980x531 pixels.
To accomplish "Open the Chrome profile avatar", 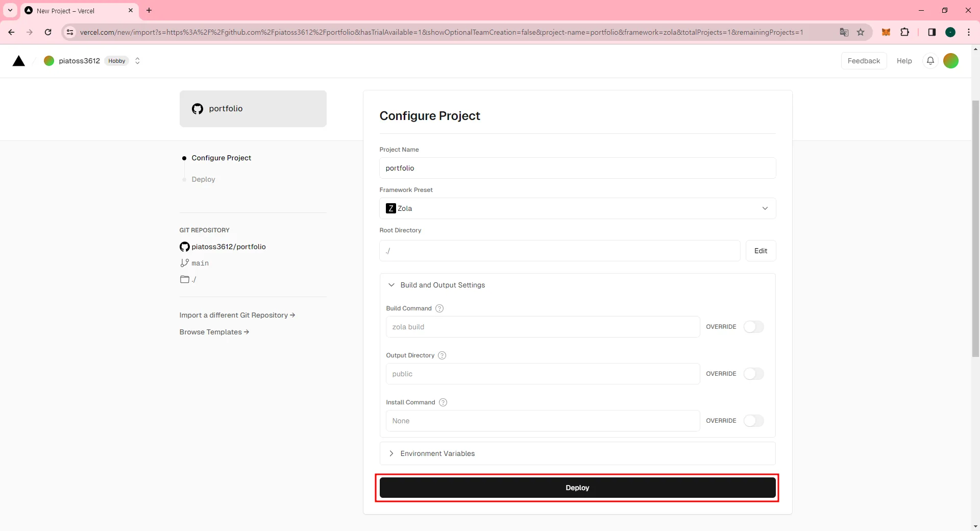I will (950, 32).
